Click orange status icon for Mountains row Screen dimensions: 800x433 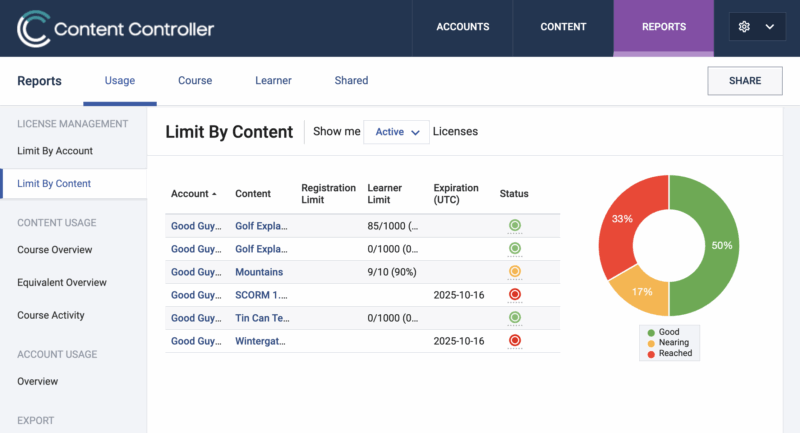(515, 272)
